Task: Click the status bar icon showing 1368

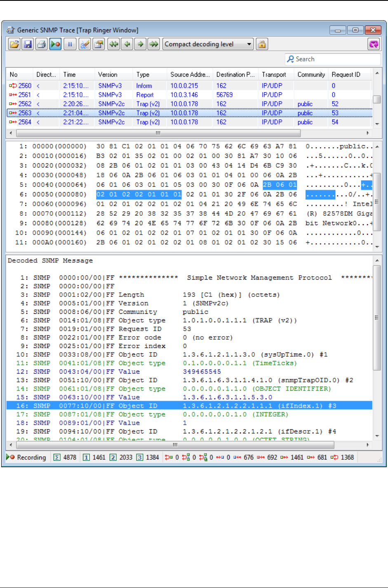Action: click(334, 457)
